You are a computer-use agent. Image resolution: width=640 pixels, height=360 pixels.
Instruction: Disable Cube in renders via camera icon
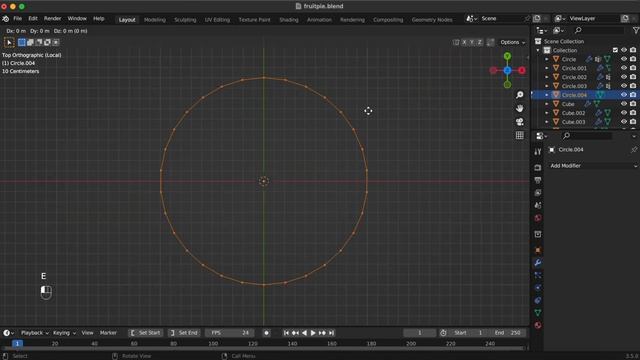pyautogui.click(x=633, y=104)
